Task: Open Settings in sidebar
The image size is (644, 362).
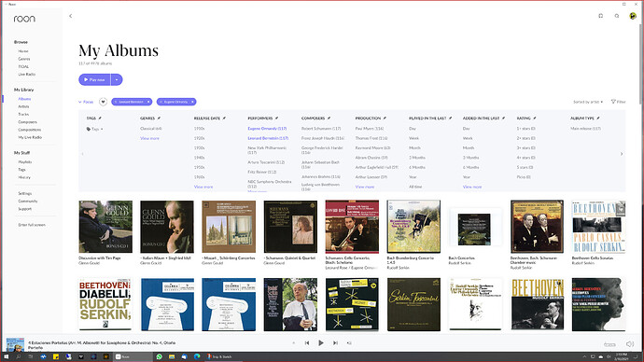Action: [25, 193]
